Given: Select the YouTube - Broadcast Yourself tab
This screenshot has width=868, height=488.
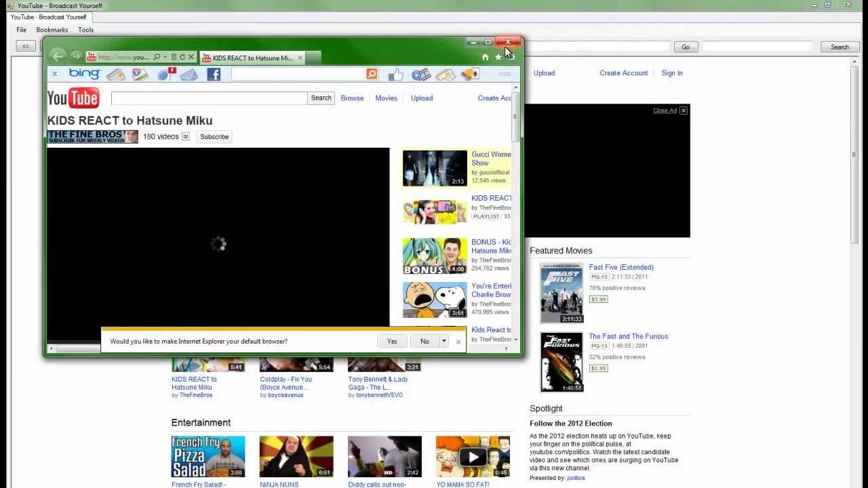Looking at the screenshot, I should [x=48, y=17].
